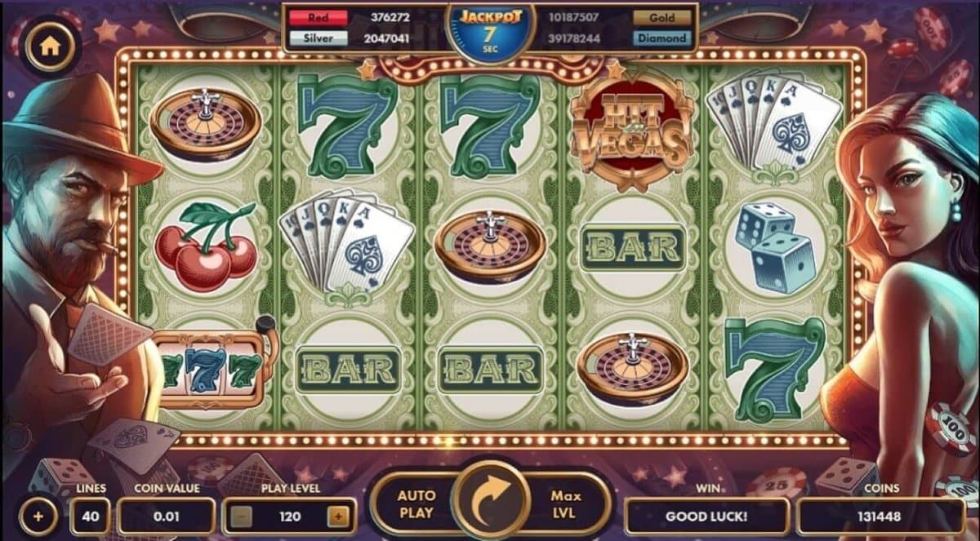This screenshot has height=541, width=980.
Task: Select the Diamond jackpot label
Action: [662, 38]
